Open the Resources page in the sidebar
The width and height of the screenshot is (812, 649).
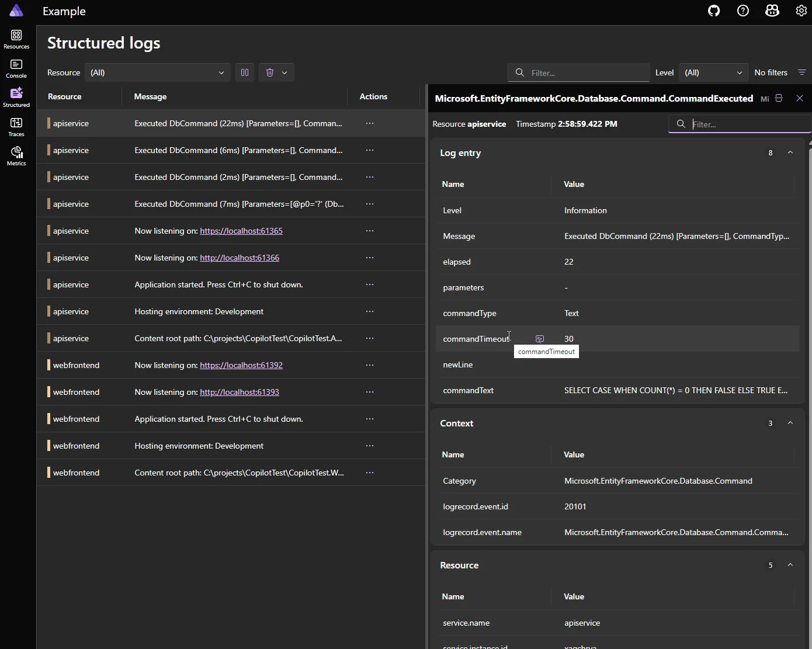16,39
